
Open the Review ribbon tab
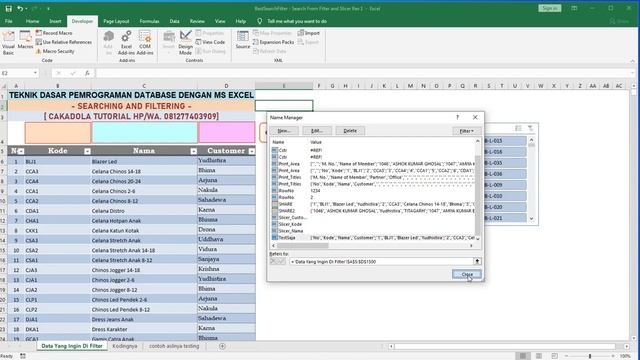(197, 21)
